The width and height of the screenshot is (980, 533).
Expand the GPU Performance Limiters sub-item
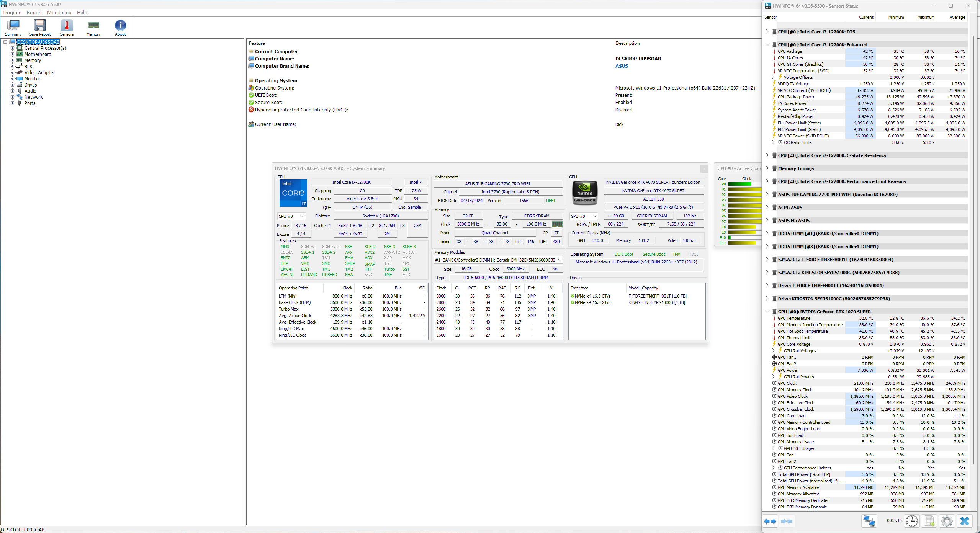(773, 468)
